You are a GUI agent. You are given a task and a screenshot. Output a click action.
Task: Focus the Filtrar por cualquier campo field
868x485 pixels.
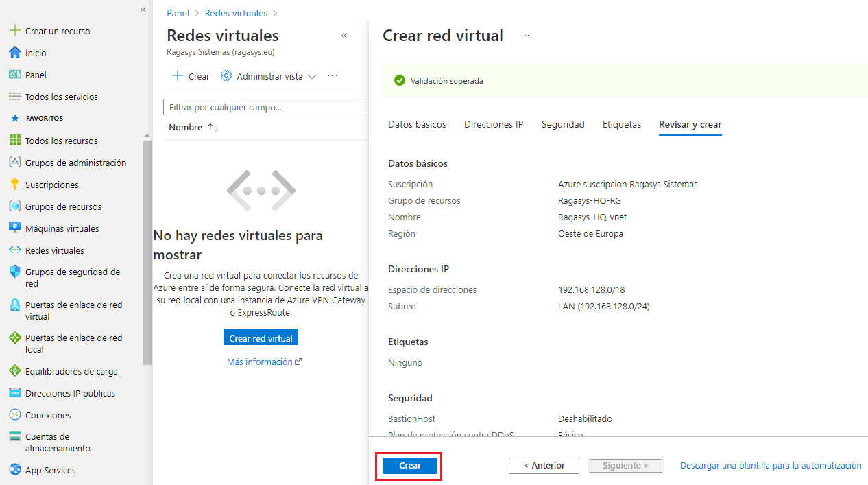pyautogui.click(x=266, y=107)
